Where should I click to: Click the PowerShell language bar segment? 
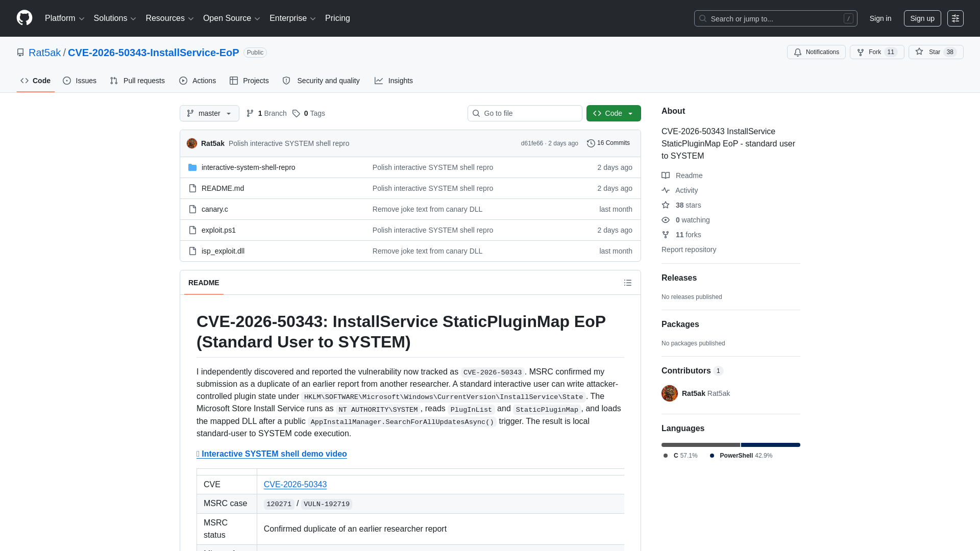pyautogui.click(x=771, y=445)
